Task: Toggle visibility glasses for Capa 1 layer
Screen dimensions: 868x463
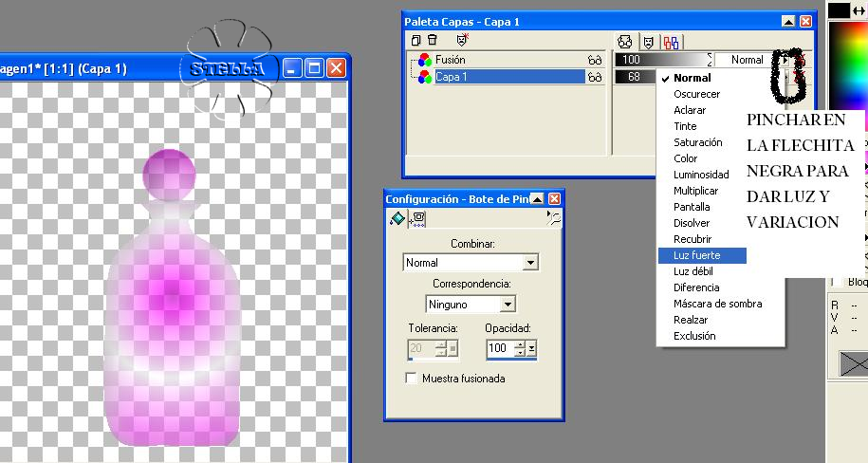Action: pyautogui.click(x=595, y=77)
